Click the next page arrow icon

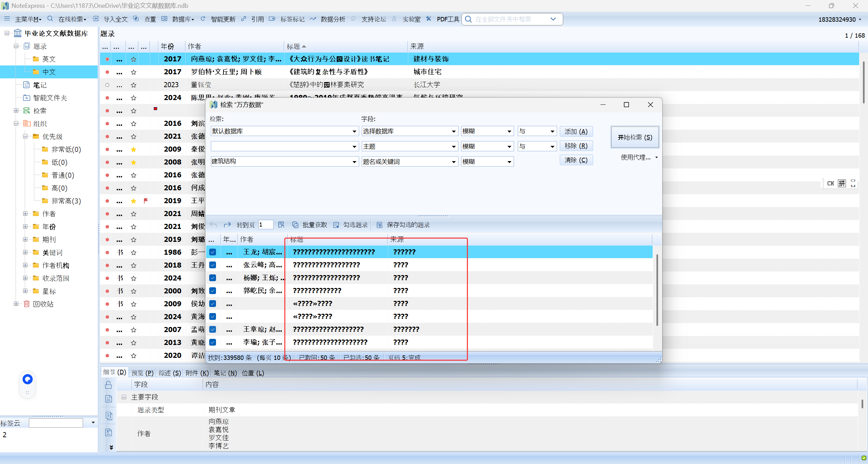(227, 225)
